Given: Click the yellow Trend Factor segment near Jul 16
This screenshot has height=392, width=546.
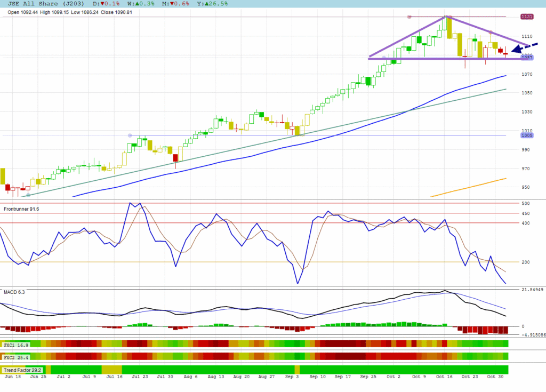Looking at the screenshot, I should [111, 370].
